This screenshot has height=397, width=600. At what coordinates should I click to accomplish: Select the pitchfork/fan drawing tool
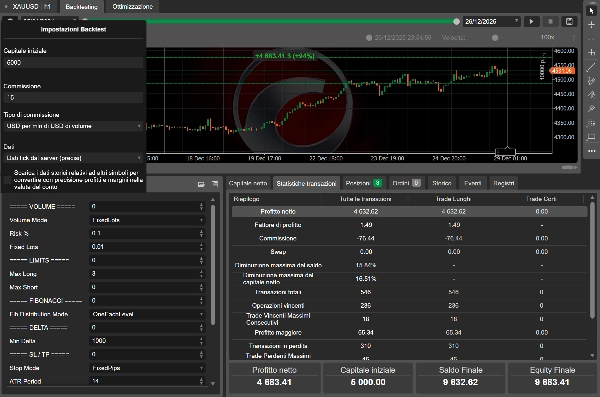(591, 95)
